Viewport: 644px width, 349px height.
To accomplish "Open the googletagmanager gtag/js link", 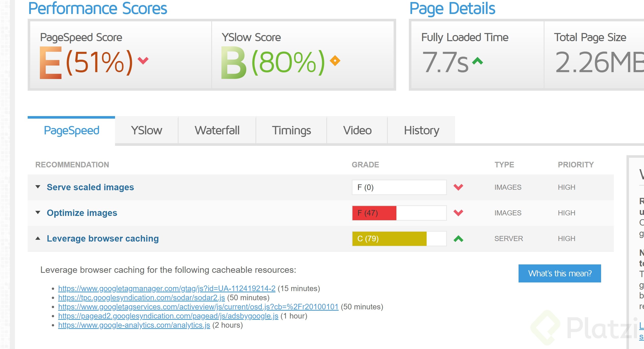I will [167, 289].
